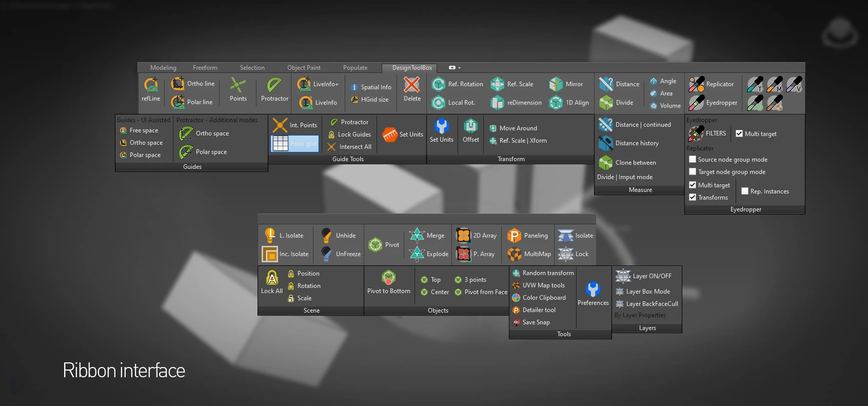Collapse the Measure panel title bar
Image resolution: width=868 pixels, height=406 pixels.
[640, 190]
